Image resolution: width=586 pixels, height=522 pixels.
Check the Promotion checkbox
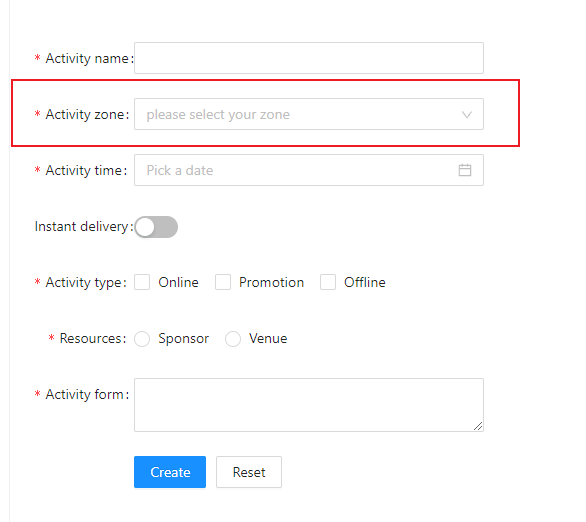[x=223, y=282]
